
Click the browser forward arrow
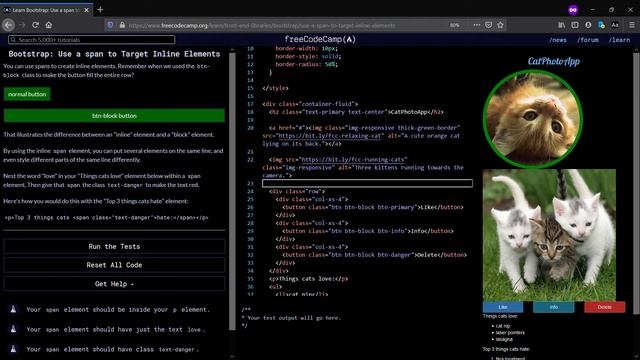click(22, 25)
